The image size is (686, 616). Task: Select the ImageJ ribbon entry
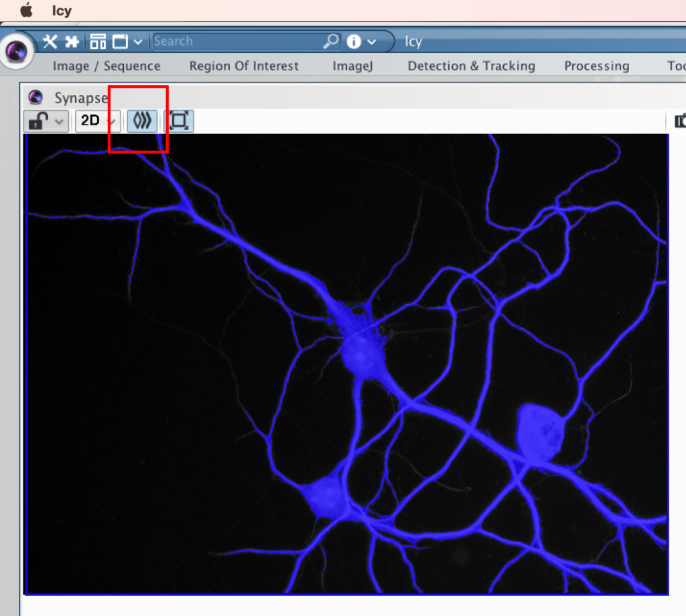click(x=352, y=66)
